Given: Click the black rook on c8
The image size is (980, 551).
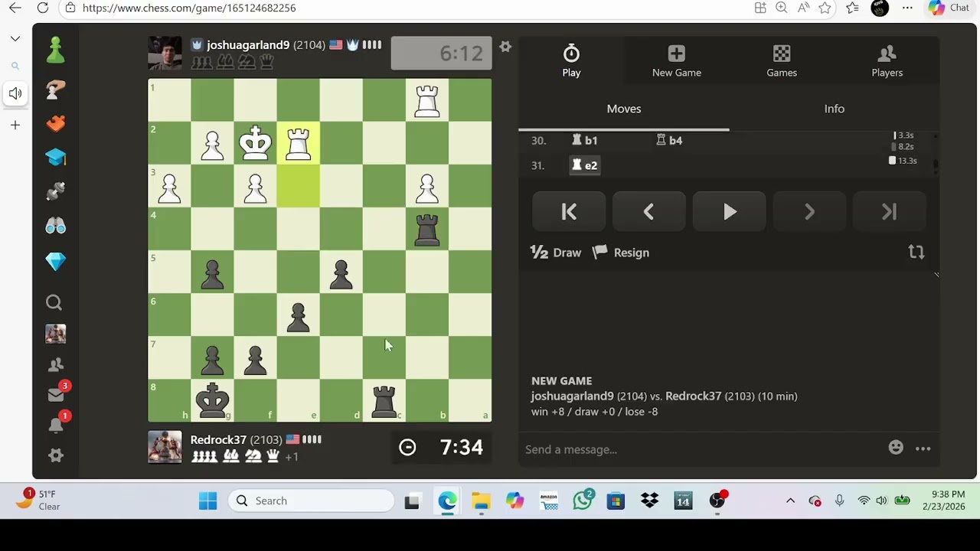Looking at the screenshot, I should (384, 400).
